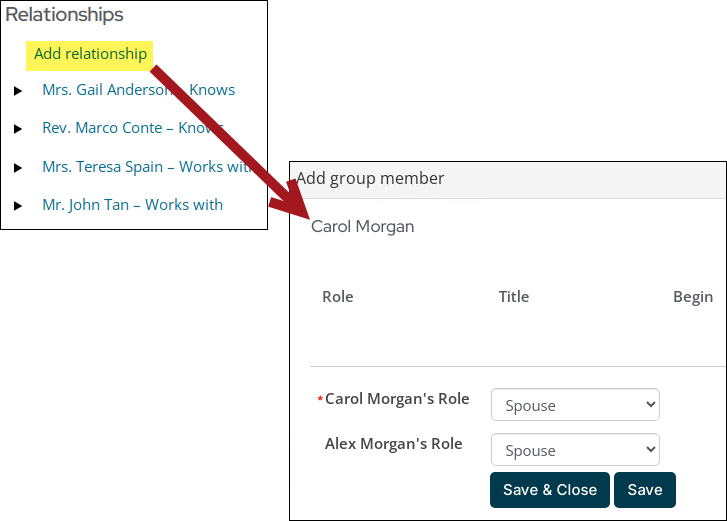Expand Mrs. Gail Anderson relationship row

tap(18, 91)
